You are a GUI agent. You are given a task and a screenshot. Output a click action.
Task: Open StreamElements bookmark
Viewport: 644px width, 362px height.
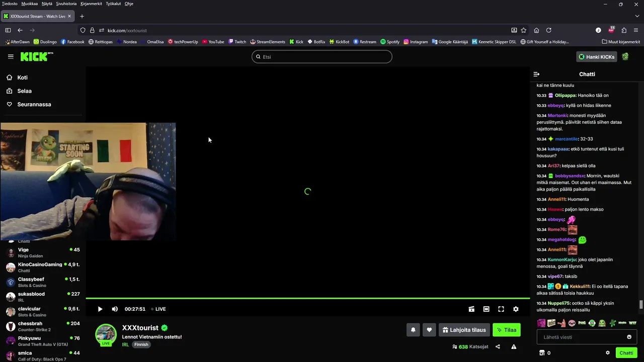click(x=267, y=42)
